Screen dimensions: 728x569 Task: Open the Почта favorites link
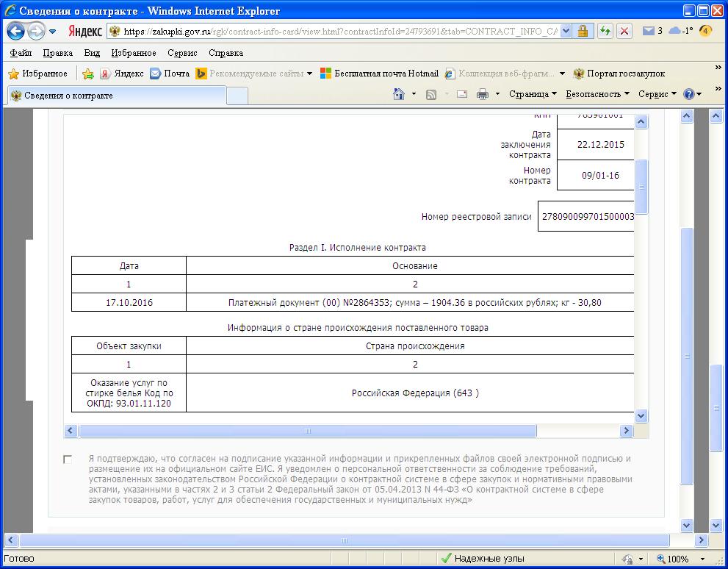(x=170, y=74)
